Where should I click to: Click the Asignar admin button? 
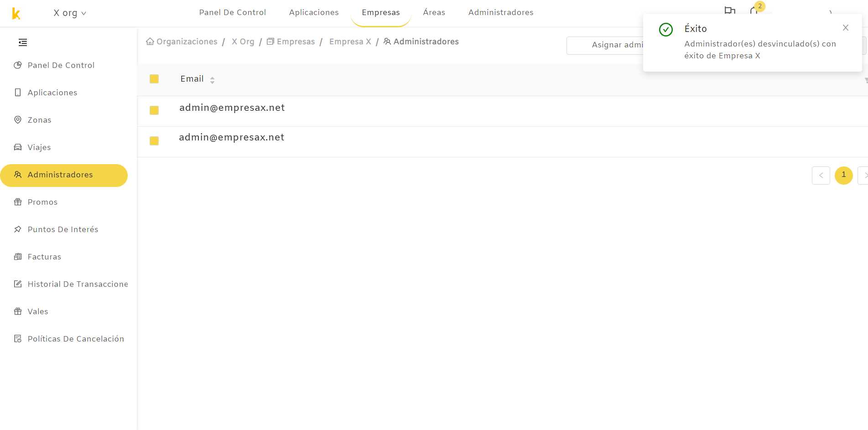pos(605,45)
